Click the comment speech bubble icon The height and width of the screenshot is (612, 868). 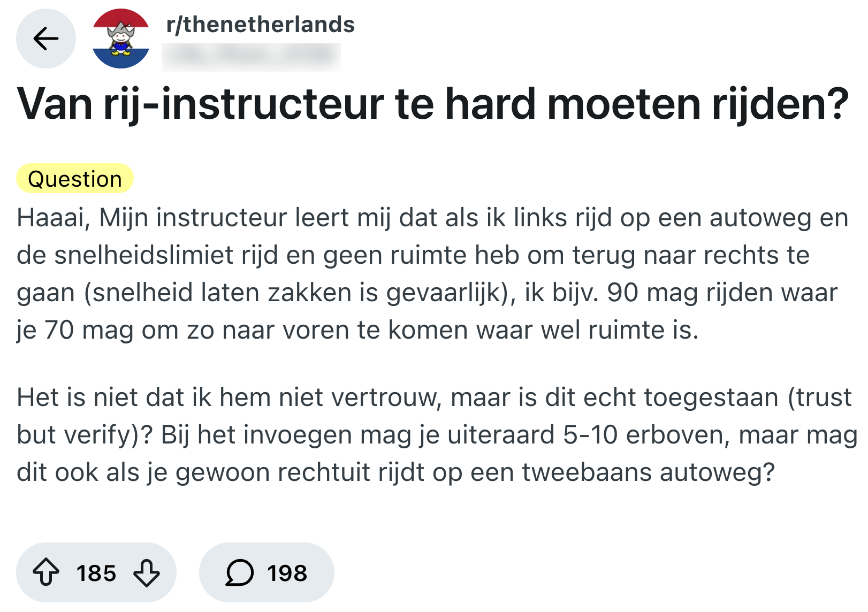point(239,572)
